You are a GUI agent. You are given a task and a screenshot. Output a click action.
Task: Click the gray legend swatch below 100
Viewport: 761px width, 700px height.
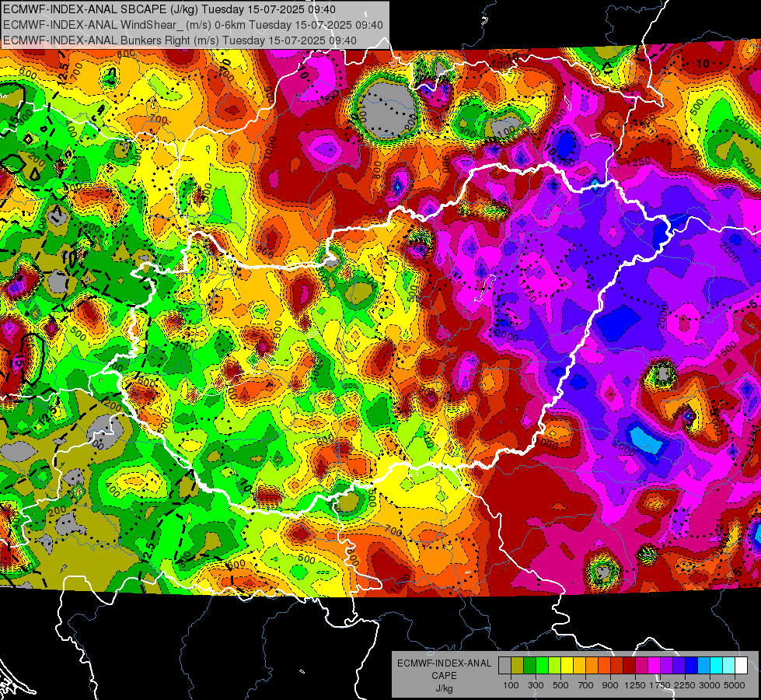click(x=504, y=666)
